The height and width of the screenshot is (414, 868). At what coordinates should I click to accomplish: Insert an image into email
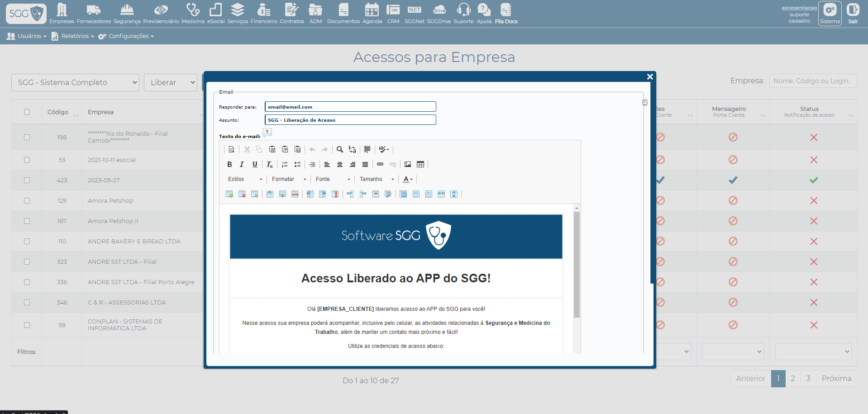point(408,164)
